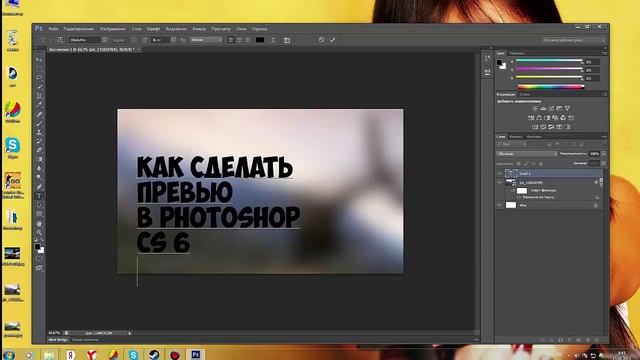Viewport: 640px width, 360px height.
Task: Open the layer blend mode dropdown
Action: 527,154
